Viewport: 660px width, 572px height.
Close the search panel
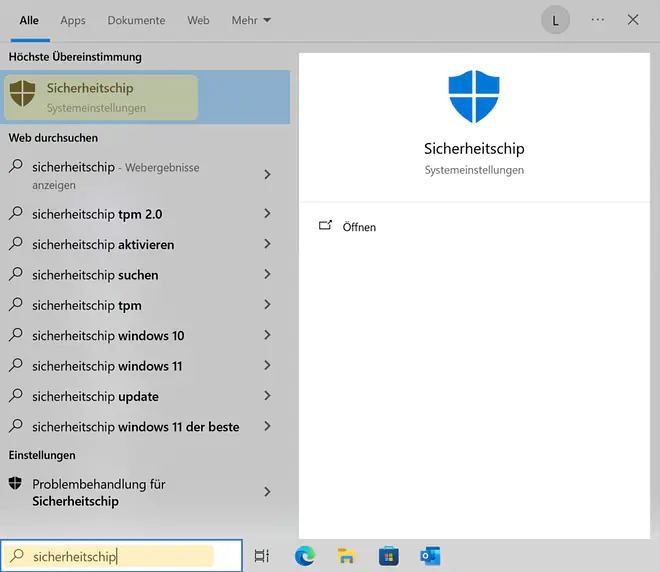coord(633,20)
